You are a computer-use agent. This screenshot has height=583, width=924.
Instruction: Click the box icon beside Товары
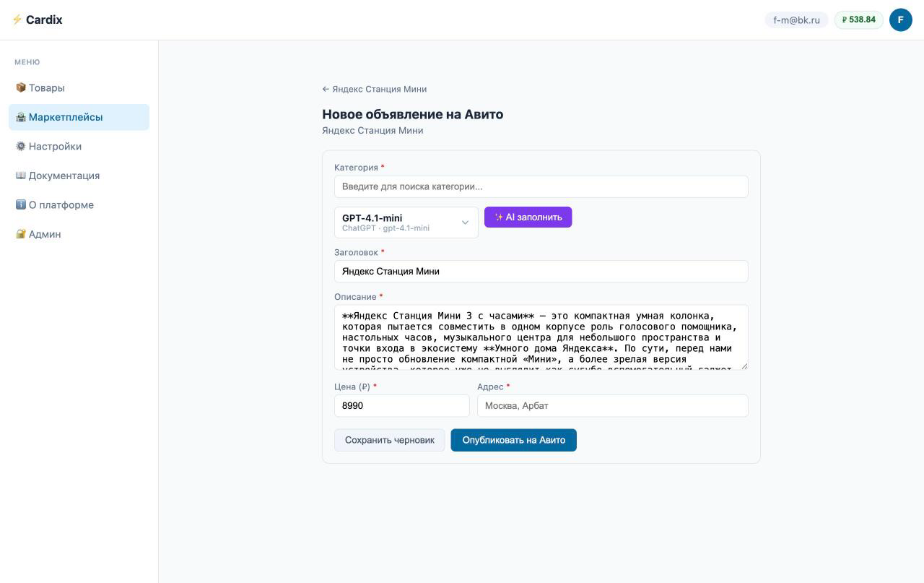21,87
